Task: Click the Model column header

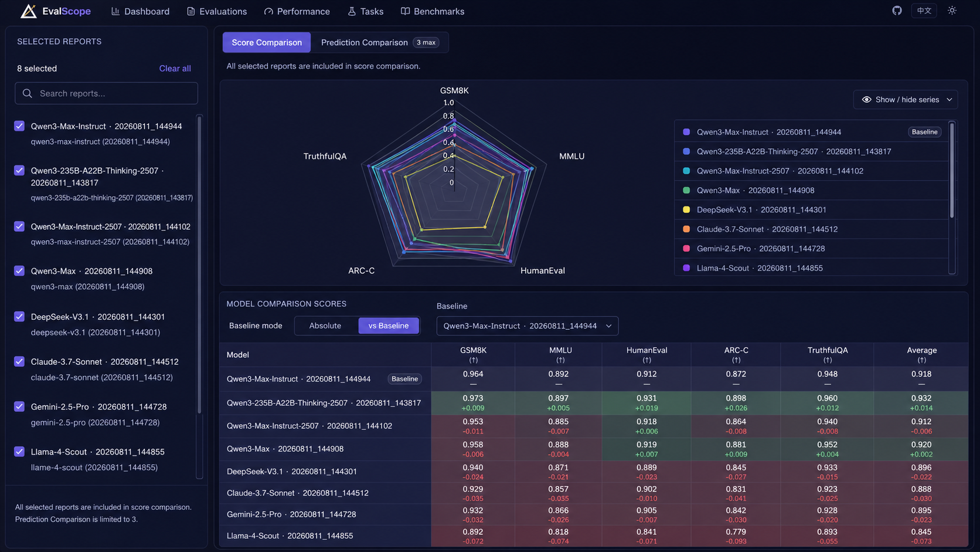Action: click(x=238, y=355)
